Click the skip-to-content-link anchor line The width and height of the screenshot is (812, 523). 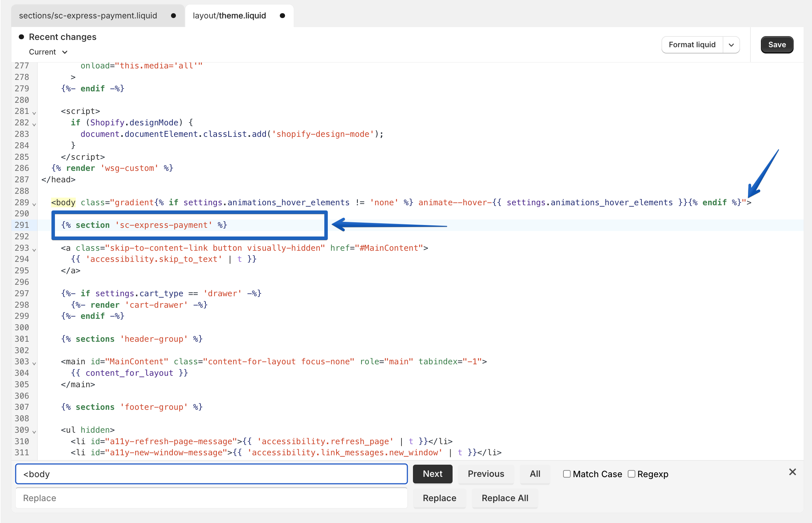[x=245, y=248]
